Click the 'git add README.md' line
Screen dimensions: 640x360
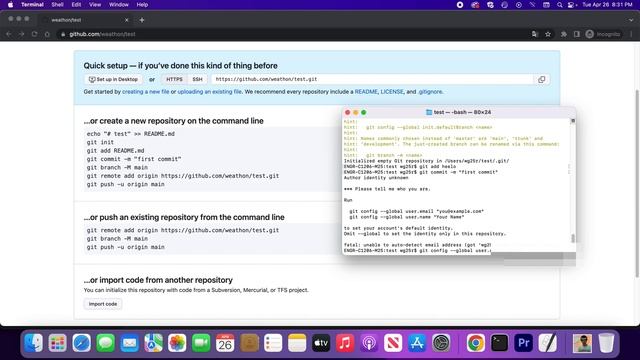[x=115, y=151]
